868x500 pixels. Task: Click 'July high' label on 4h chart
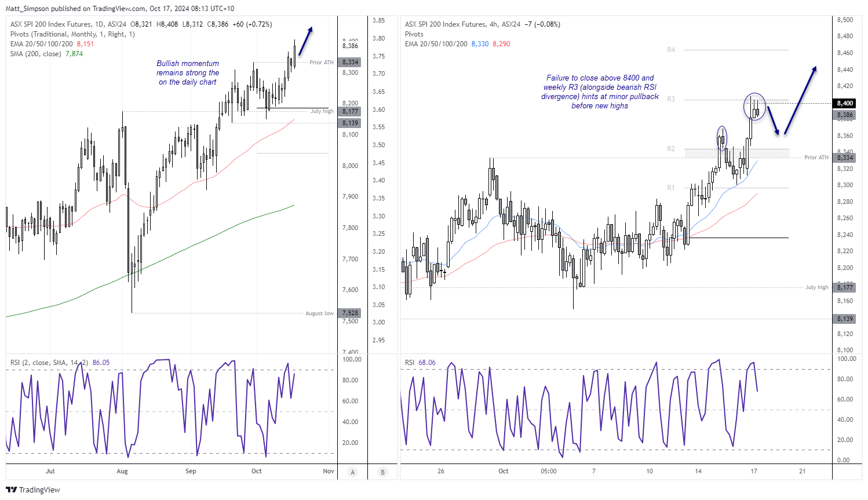[817, 287]
